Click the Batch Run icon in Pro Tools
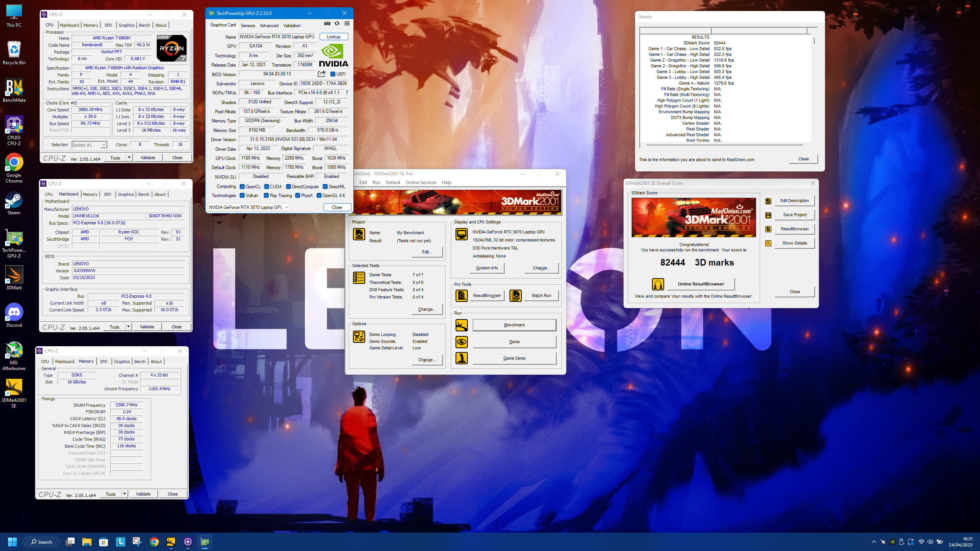The height and width of the screenshot is (551, 980). coord(516,295)
